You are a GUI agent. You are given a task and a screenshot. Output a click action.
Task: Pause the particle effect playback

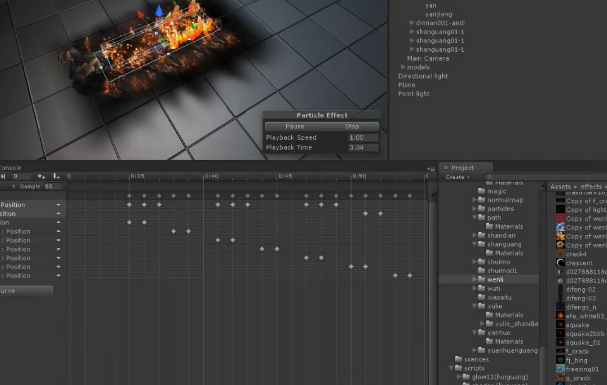(x=295, y=127)
